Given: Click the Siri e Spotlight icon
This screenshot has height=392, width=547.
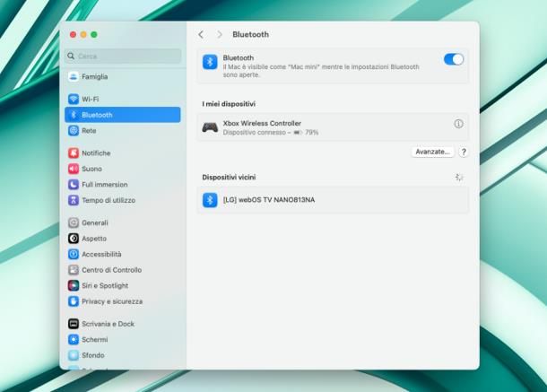Looking at the screenshot, I should [x=74, y=285].
